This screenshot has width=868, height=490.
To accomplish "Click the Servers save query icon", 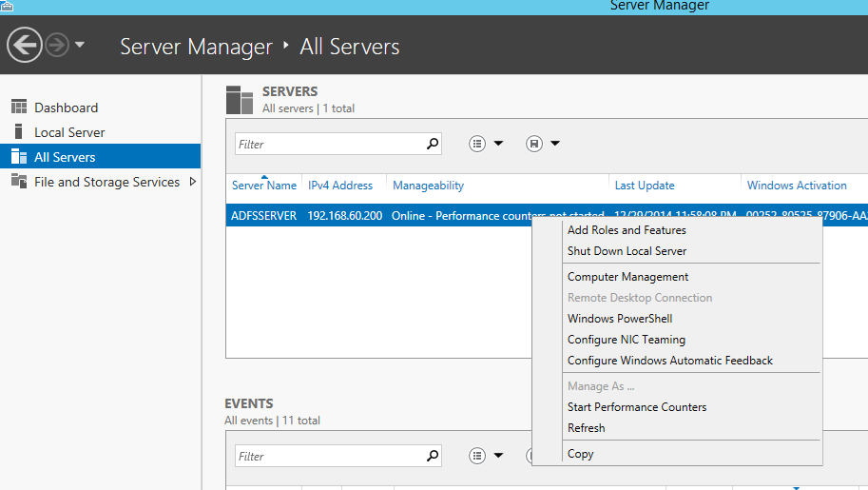I will pyautogui.click(x=534, y=144).
